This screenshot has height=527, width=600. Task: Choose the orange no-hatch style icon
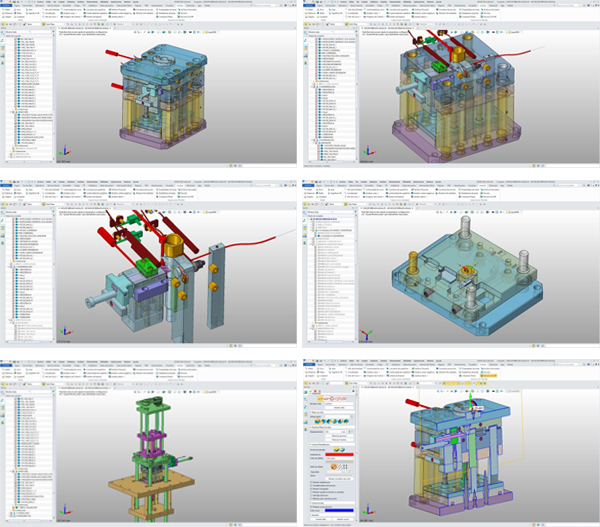point(334,467)
